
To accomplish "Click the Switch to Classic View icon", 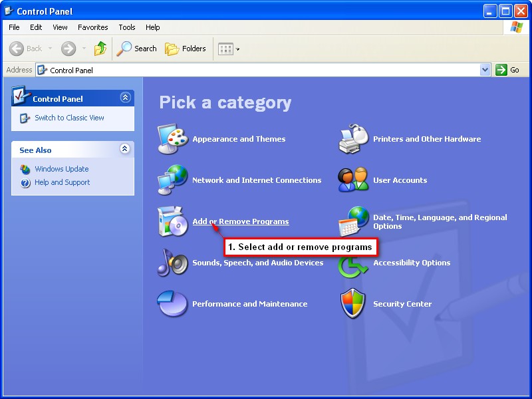I will [25, 118].
